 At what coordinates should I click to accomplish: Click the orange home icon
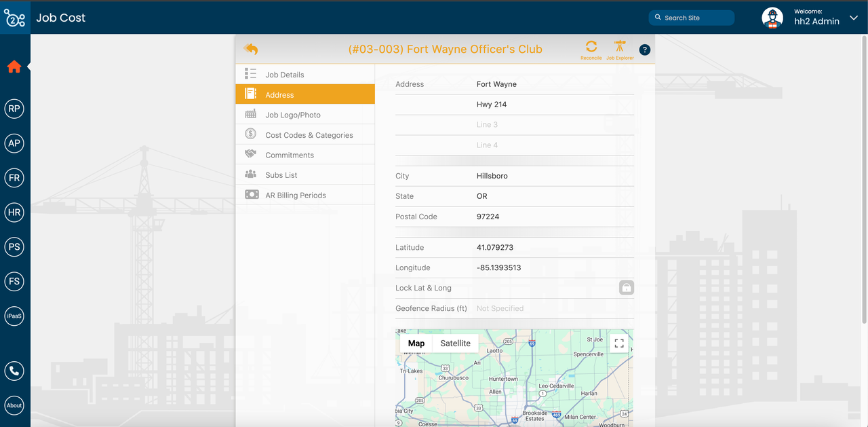14,67
